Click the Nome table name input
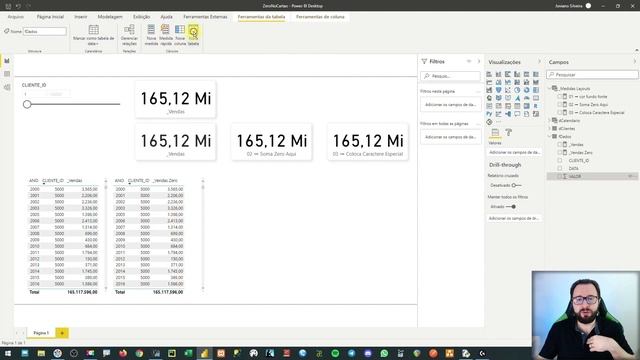 (45, 31)
